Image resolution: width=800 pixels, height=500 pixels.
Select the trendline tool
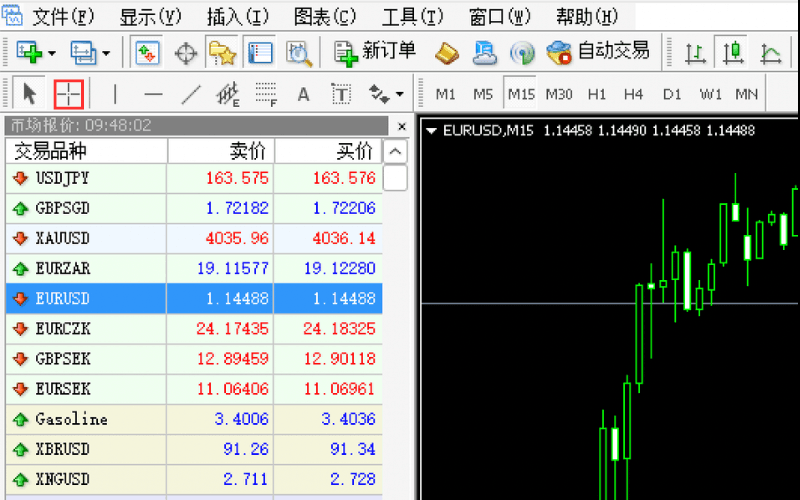click(x=191, y=94)
